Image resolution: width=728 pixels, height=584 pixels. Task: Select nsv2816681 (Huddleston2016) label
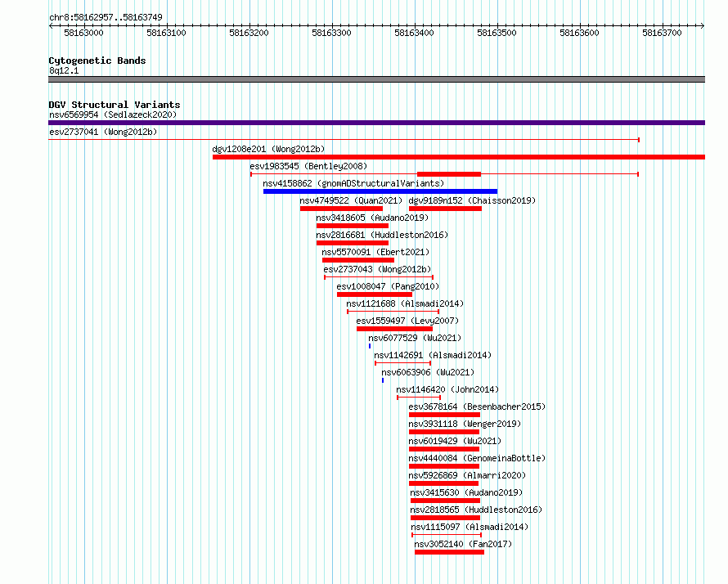pyautogui.click(x=382, y=235)
